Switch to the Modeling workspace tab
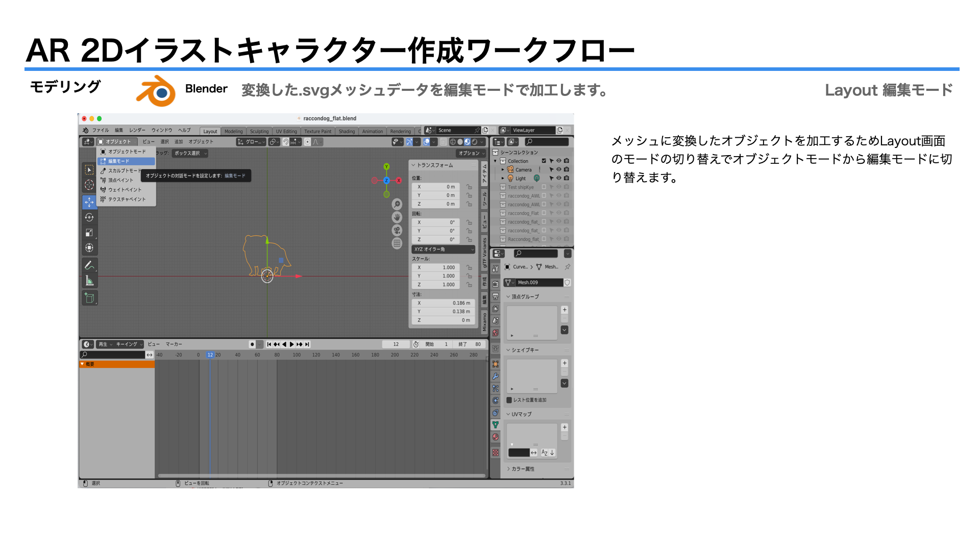Viewport: 980px width, 551px height. 234,132
